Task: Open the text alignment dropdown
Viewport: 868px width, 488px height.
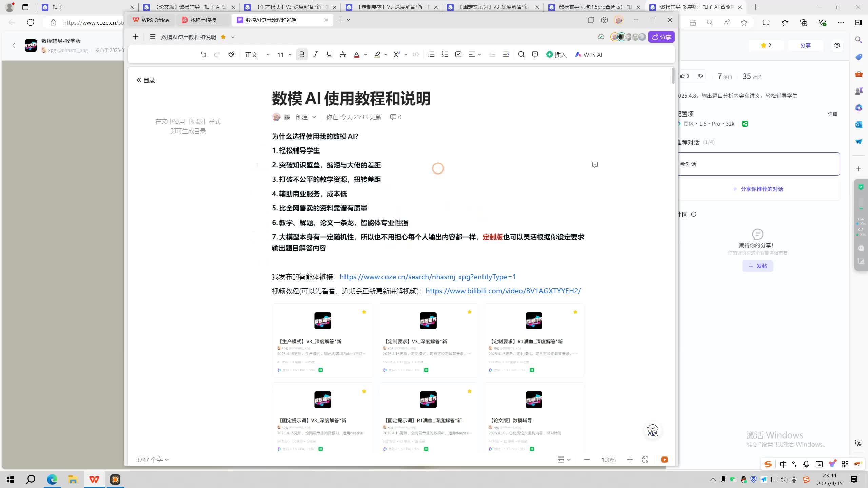Action: click(x=479, y=54)
